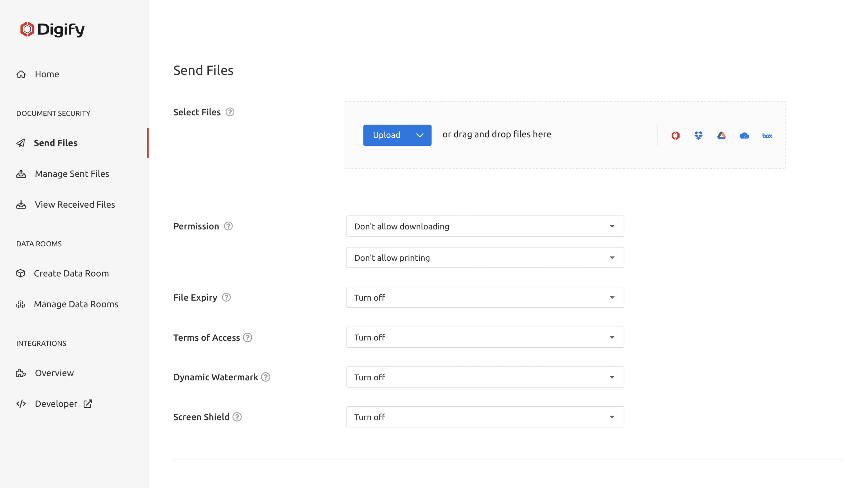
Task: Navigate to Manage Sent Files
Action: coord(71,174)
